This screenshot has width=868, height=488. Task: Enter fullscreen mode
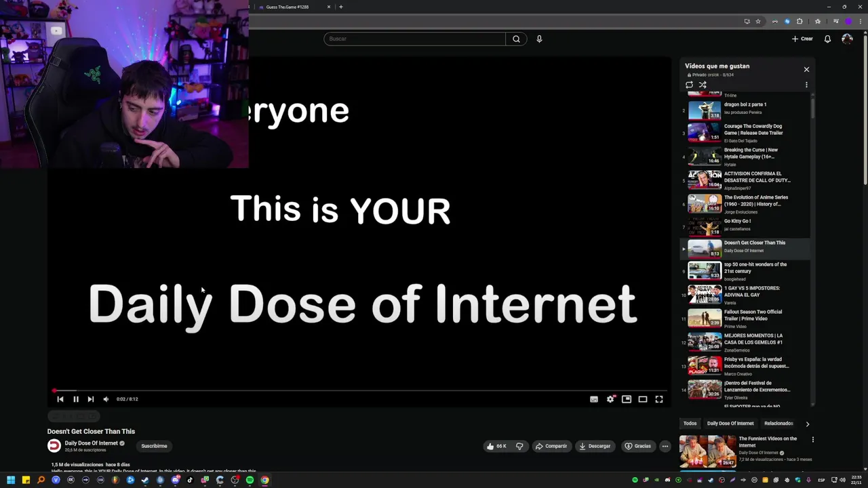click(659, 399)
